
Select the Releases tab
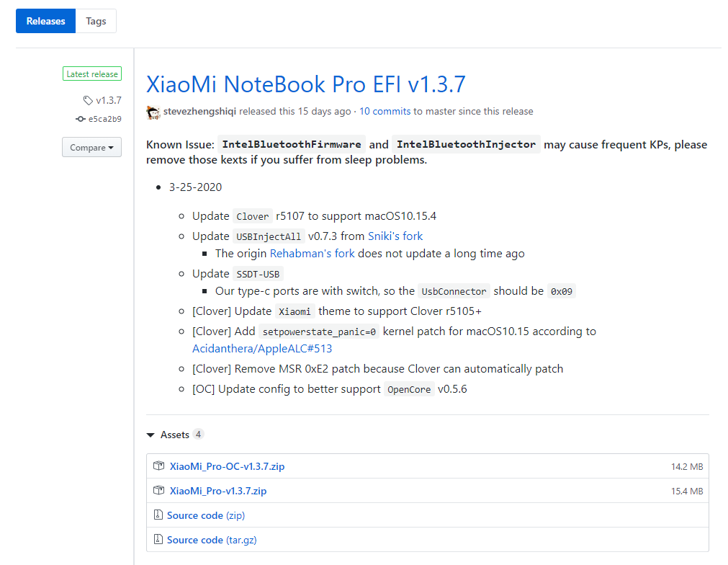click(x=45, y=21)
